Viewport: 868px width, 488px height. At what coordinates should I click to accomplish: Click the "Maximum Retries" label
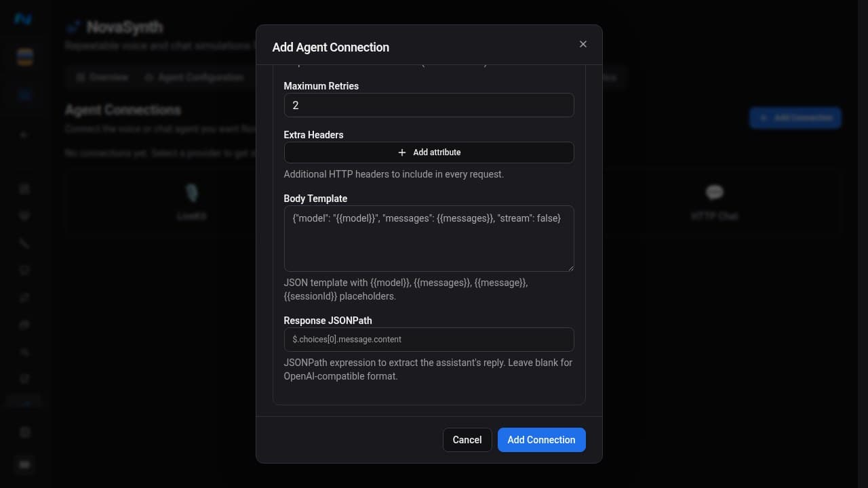pos(321,86)
